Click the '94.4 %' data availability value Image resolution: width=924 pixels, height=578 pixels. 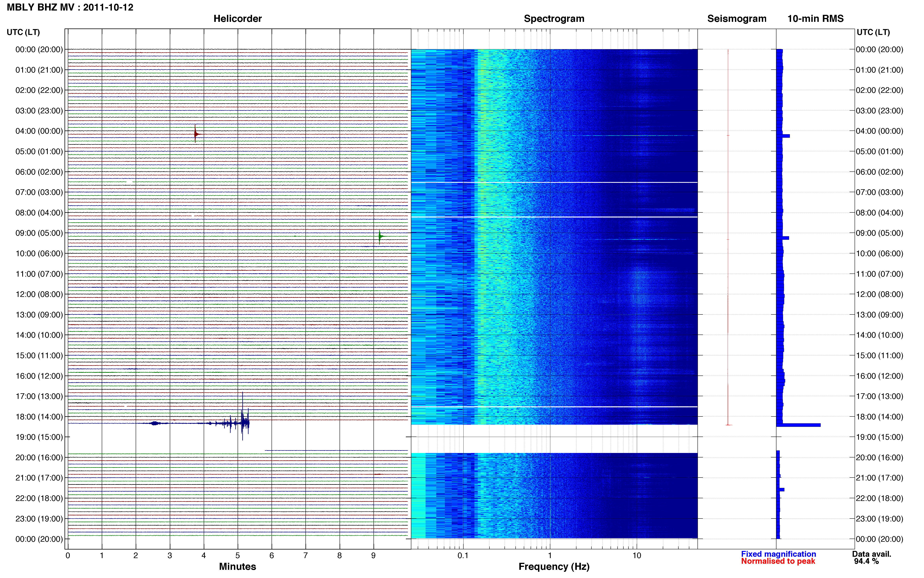[866, 561]
